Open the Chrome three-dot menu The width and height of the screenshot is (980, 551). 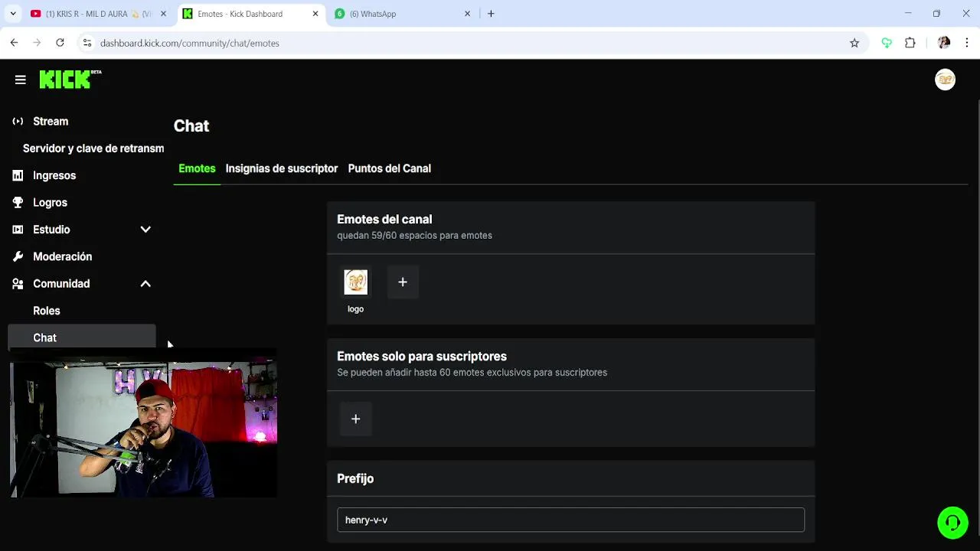tap(968, 43)
